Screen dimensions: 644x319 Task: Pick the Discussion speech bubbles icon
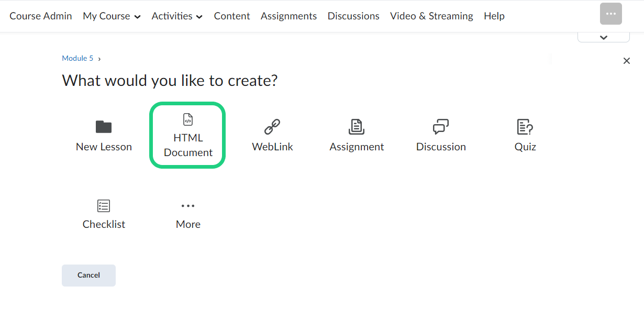pyautogui.click(x=441, y=127)
